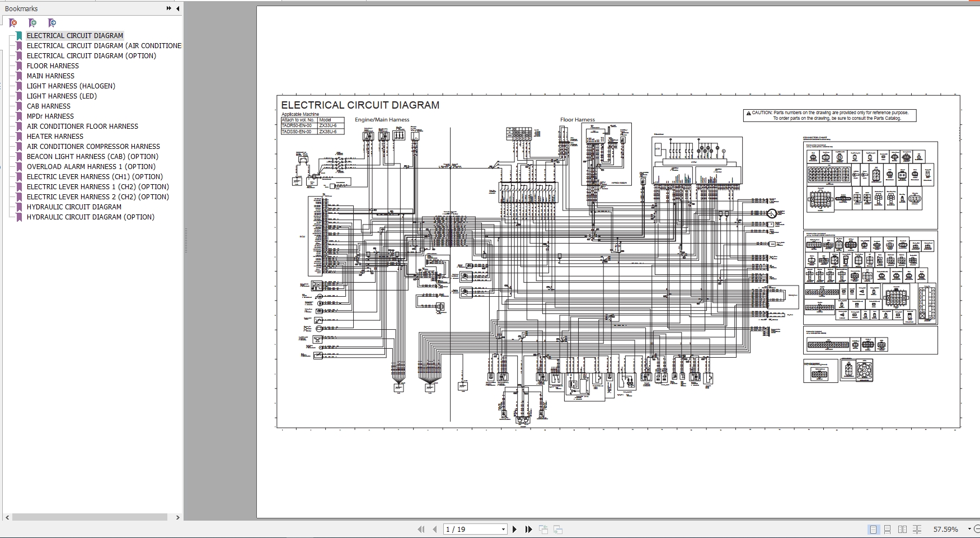This screenshot has height=538, width=980.
Task: Open the zoom percentage dropdown arrow
Action: click(x=970, y=529)
